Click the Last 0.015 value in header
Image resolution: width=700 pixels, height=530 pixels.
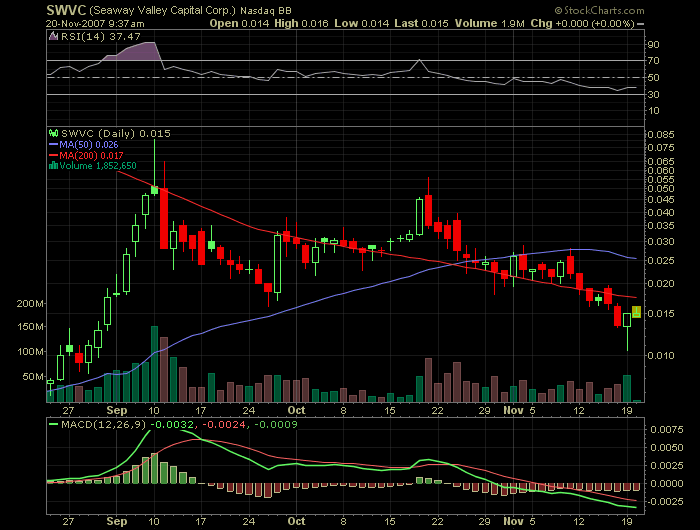(x=421, y=24)
